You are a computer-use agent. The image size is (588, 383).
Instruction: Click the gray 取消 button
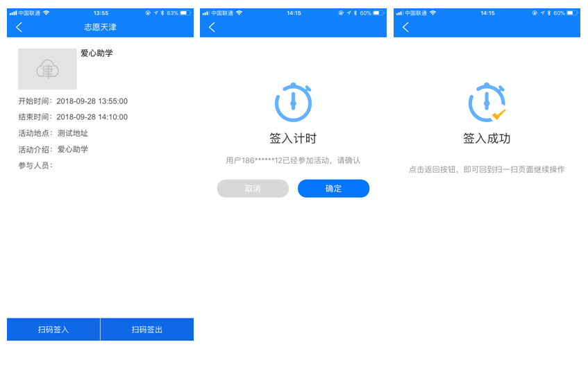[252, 189]
